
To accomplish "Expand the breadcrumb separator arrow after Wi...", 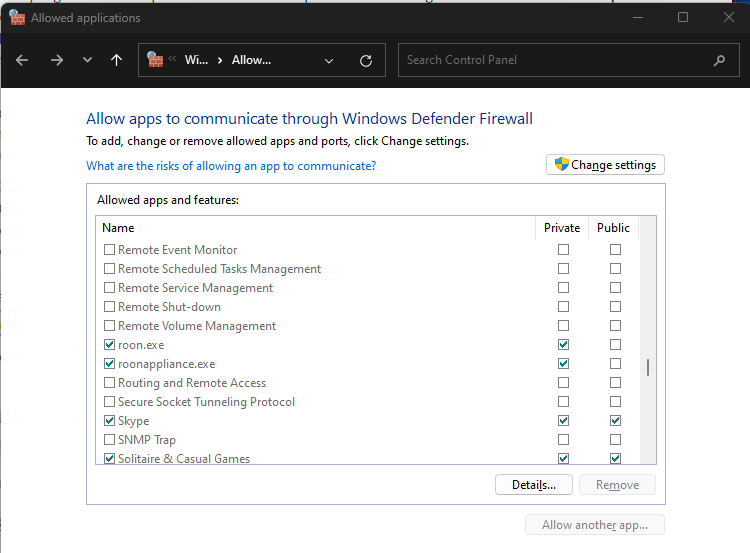I will [x=220, y=60].
